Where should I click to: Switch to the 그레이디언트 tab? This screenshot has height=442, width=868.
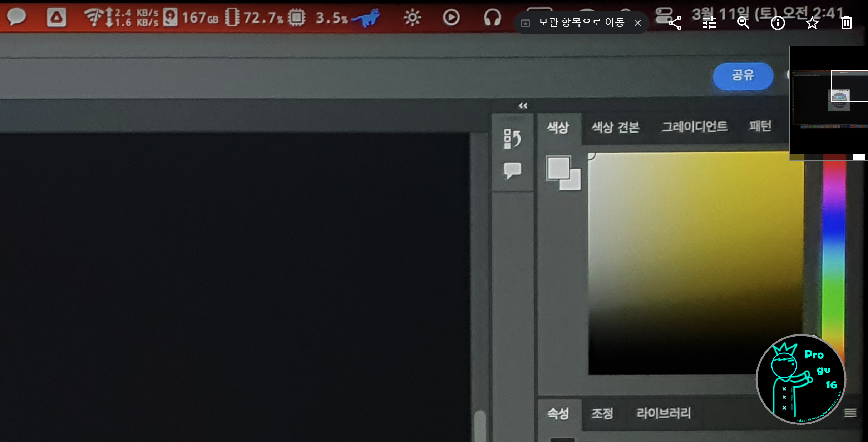click(x=694, y=126)
